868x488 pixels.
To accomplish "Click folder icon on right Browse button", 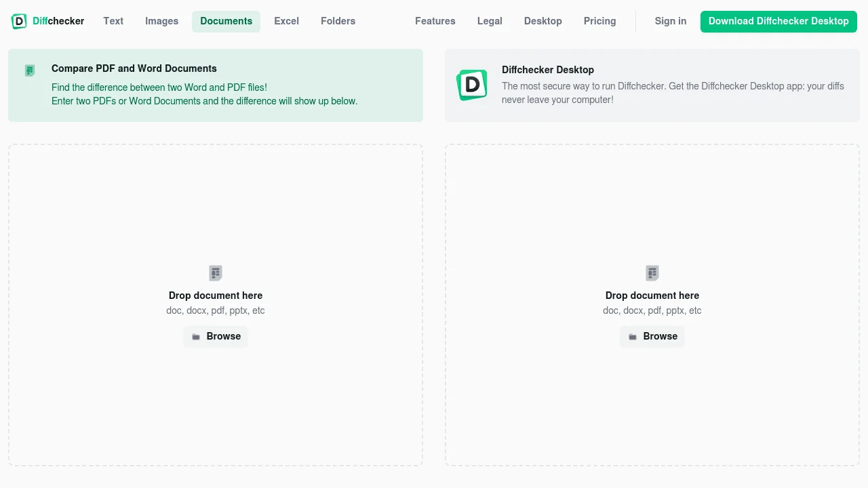I will pos(633,337).
